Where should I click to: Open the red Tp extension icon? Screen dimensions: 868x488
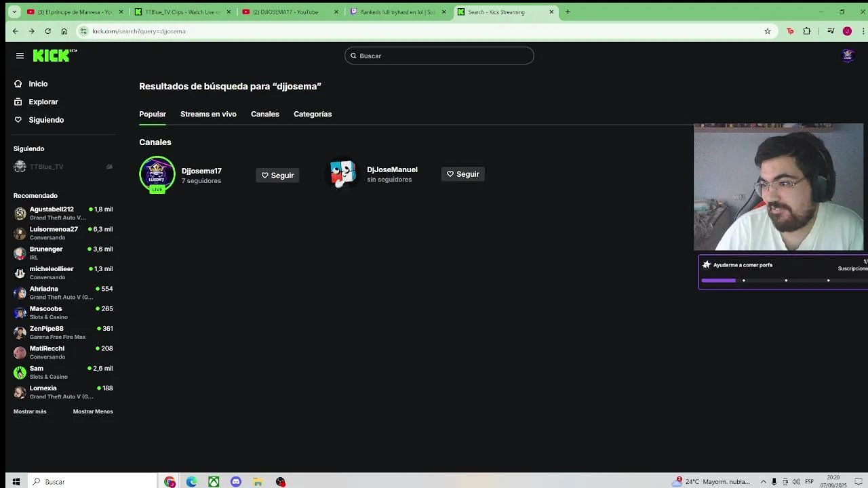point(790,31)
